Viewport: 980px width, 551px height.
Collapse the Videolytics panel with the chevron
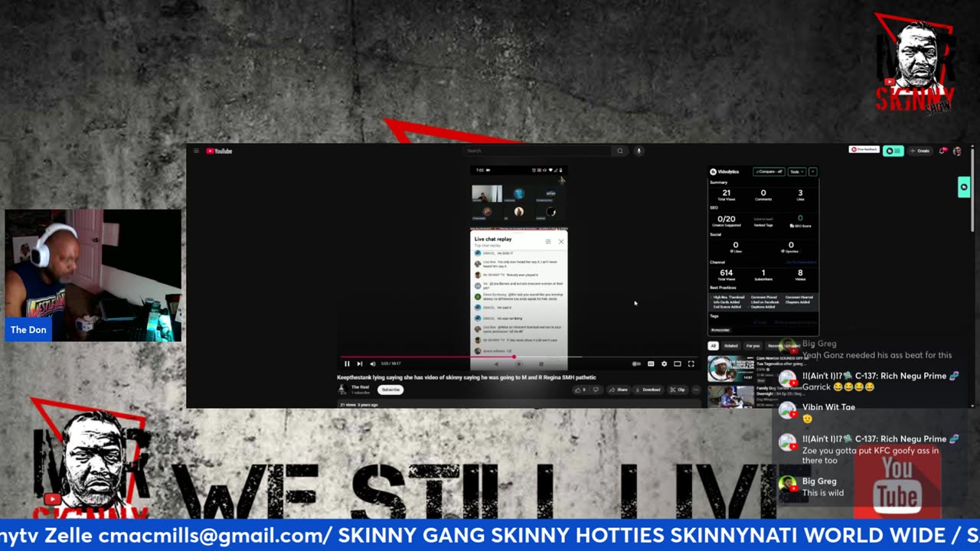coord(812,171)
